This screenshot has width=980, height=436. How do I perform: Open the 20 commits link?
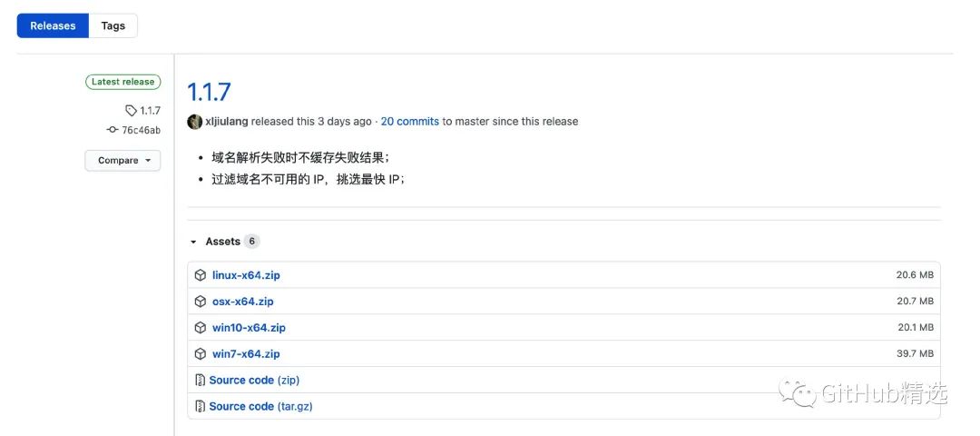click(410, 122)
